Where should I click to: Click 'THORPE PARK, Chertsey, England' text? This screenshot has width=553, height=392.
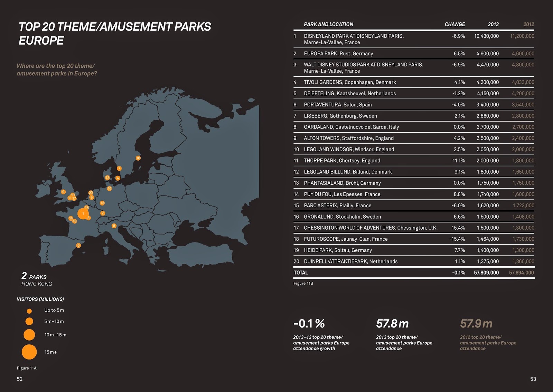(x=342, y=161)
